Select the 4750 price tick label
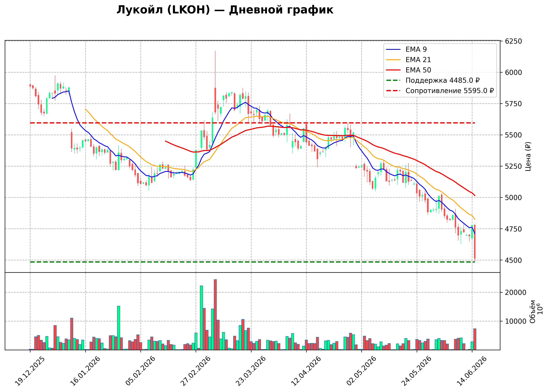Viewport: 549px width, 392px height. [513, 229]
